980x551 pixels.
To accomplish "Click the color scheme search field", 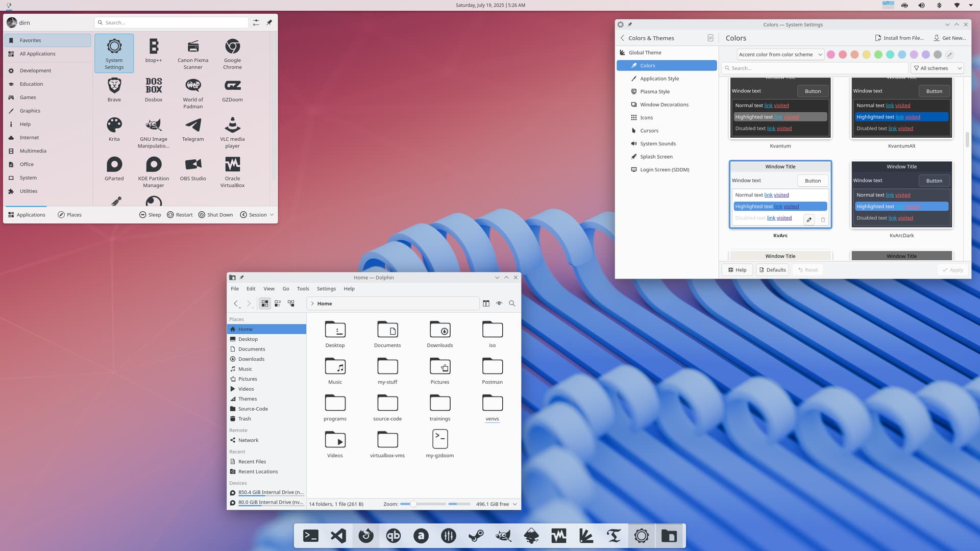I will (x=815, y=68).
